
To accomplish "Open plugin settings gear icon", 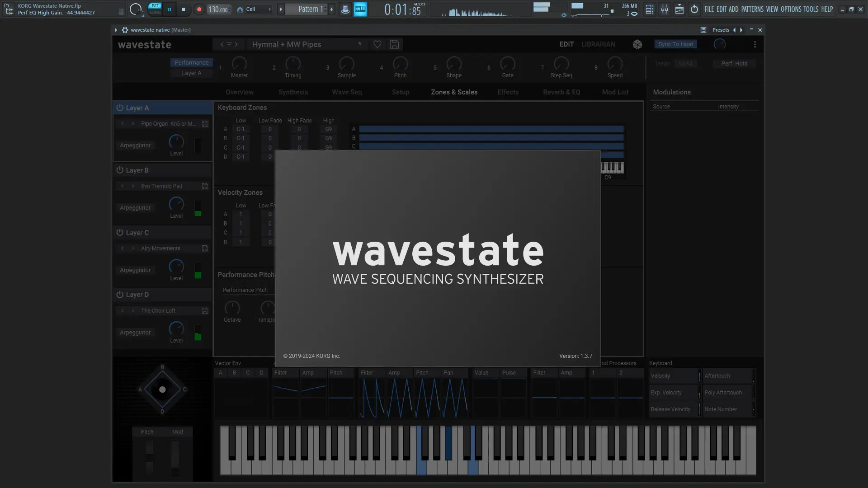I will click(125, 30).
